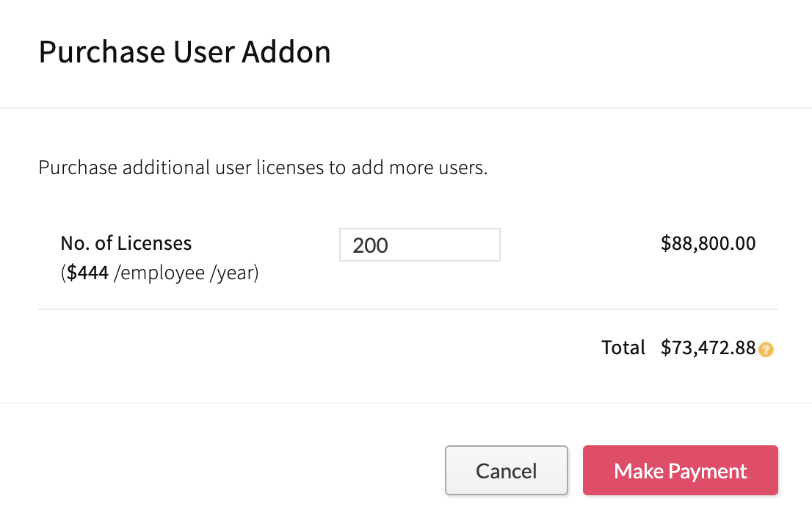The width and height of the screenshot is (812, 532).
Task: Click the Purchase User Addon title
Action: [x=184, y=52]
